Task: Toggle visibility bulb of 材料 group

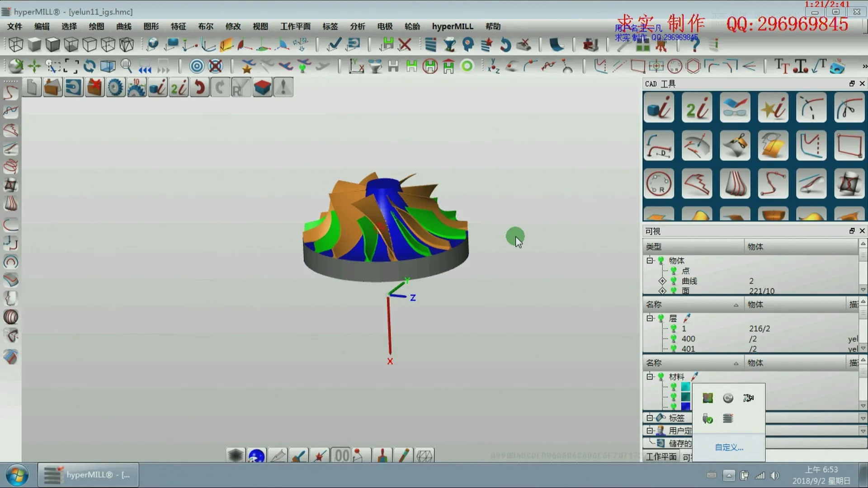Action: 661,376
